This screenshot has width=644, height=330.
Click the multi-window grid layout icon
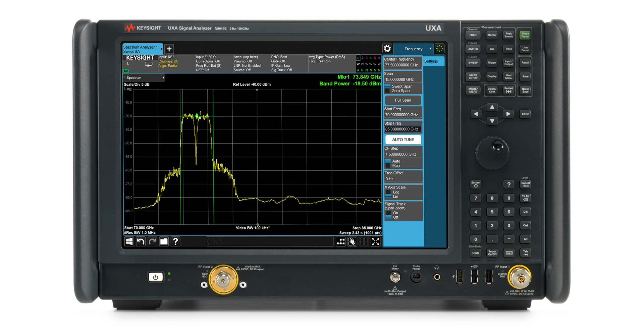pos(364,241)
